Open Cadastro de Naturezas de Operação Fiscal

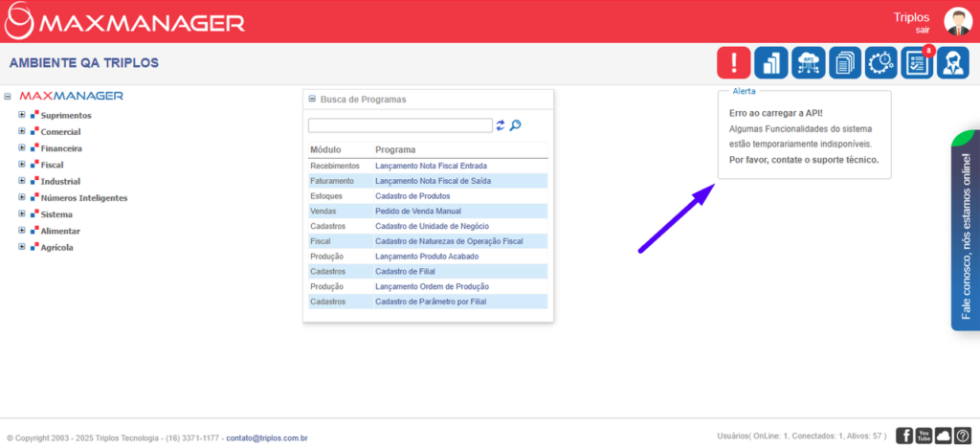pyautogui.click(x=449, y=240)
